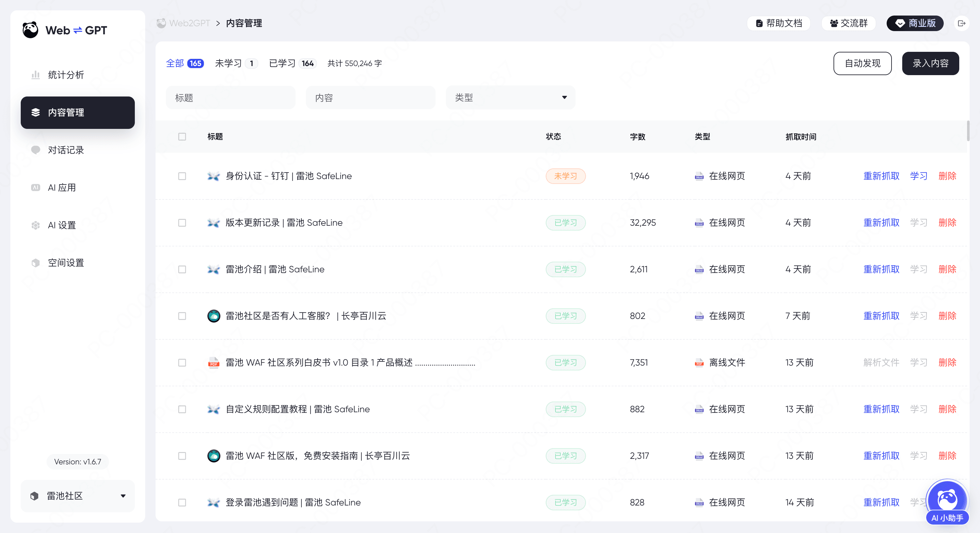The height and width of the screenshot is (533, 980).
Task: Click the 商业版 badge in the header
Action: [x=915, y=23]
